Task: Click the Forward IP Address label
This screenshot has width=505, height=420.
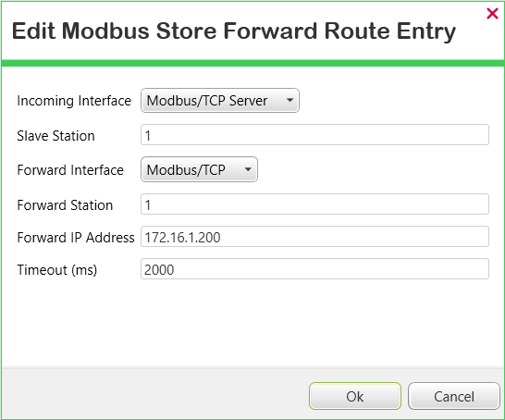Action: click(76, 238)
